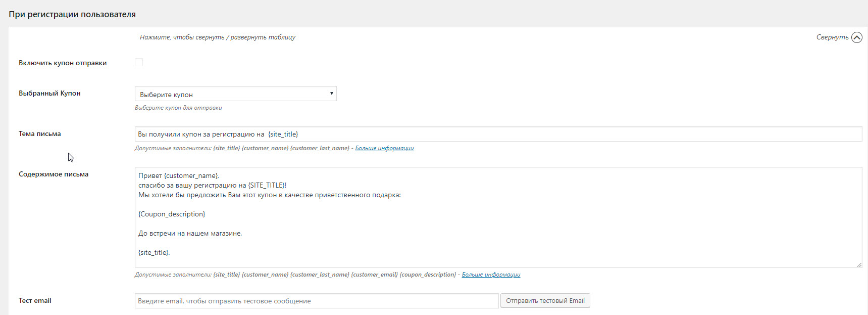Click the "Тема письма" label

click(x=40, y=134)
